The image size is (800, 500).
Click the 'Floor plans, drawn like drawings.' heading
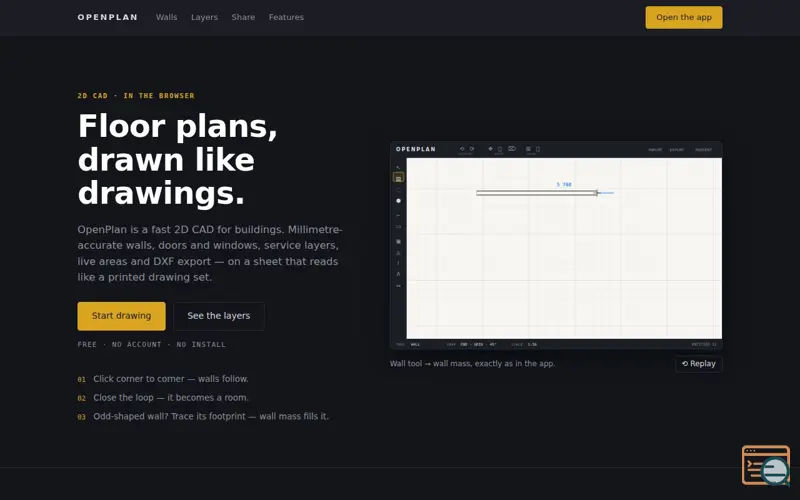tap(178, 159)
